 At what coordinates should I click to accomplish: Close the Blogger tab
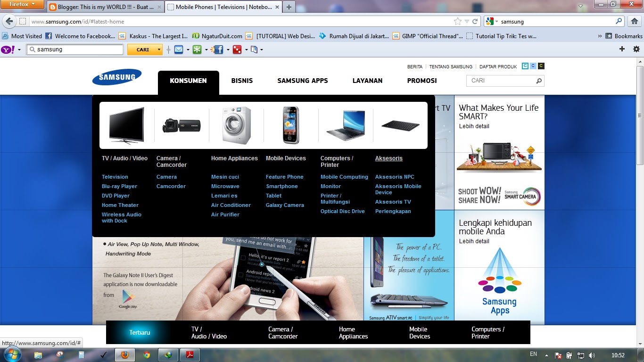click(158, 7)
